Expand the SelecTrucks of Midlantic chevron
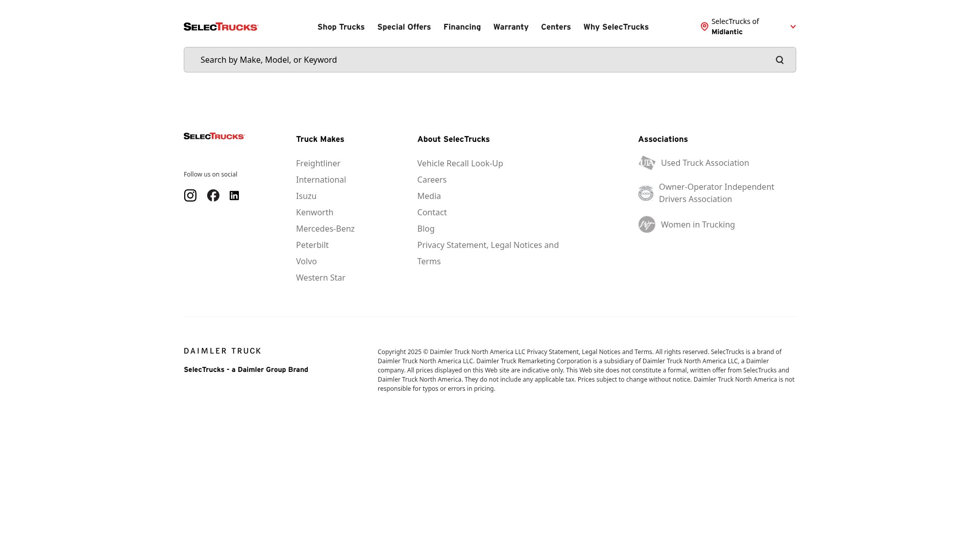The image size is (980, 551). [x=793, y=27]
